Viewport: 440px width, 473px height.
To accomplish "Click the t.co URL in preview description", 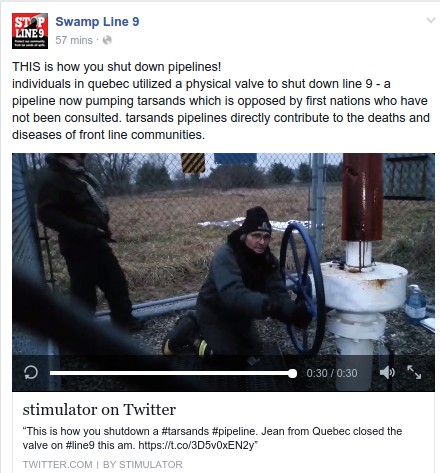I will (197, 445).
